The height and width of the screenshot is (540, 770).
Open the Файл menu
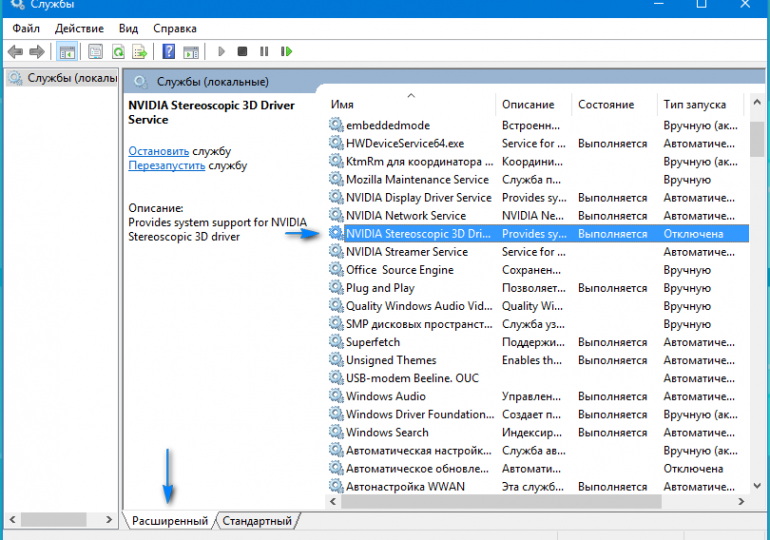click(x=26, y=29)
